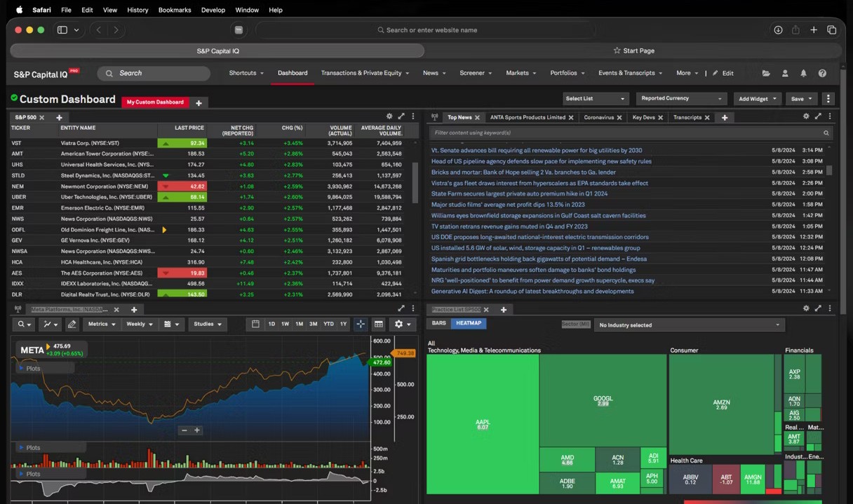
Task: Set chart range to 1M
Action: click(300, 324)
